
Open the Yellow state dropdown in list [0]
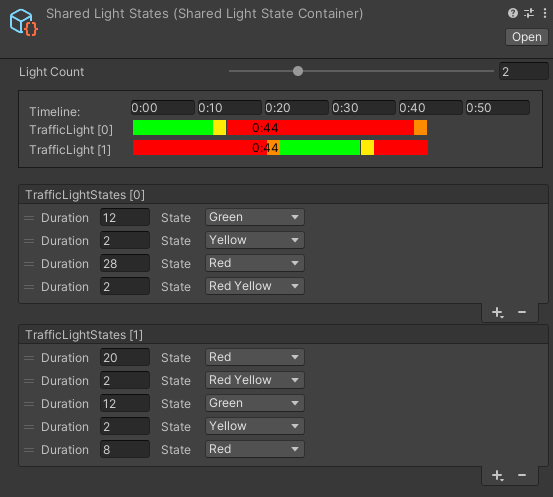[255, 240]
